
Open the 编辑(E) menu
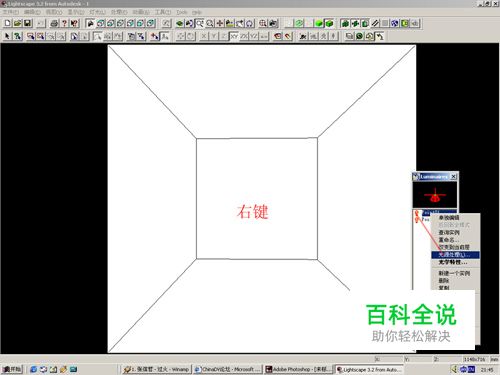click(32, 12)
